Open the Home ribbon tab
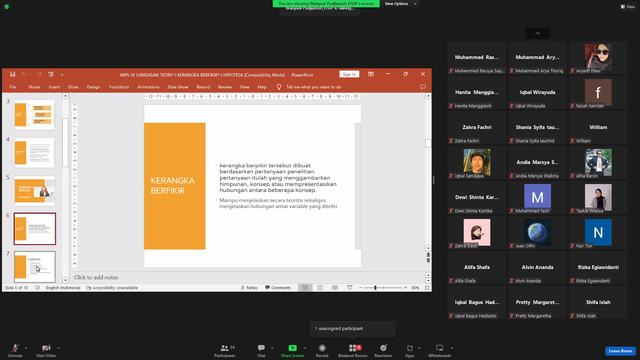The width and height of the screenshot is (640, 360). 34,87
